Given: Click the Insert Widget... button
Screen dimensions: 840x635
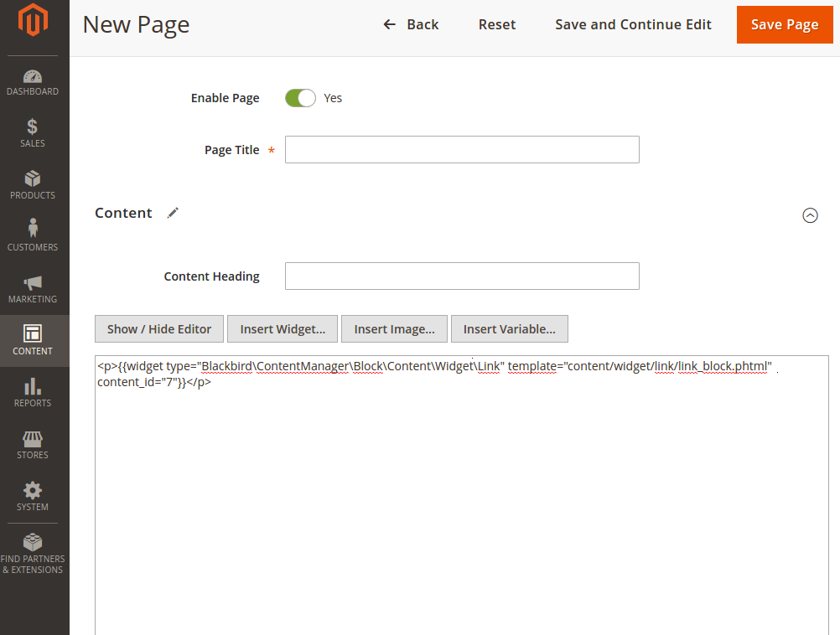Looking at the screenshot, I should (x=283, y=328).
